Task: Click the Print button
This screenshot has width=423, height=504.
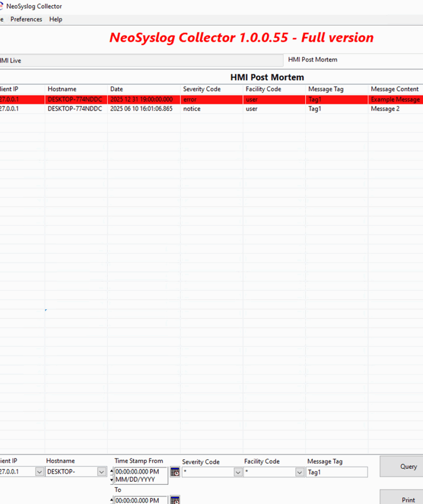Action: (x=402, y=497)
